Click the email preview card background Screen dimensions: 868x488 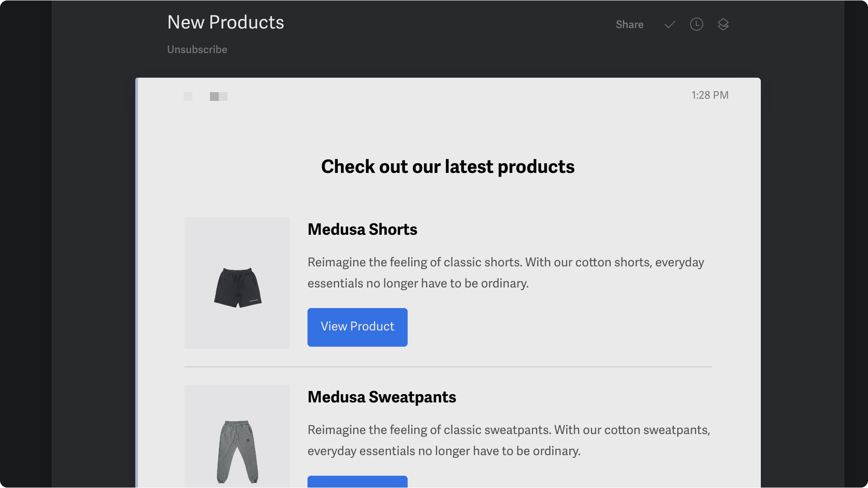click(448, 132)
